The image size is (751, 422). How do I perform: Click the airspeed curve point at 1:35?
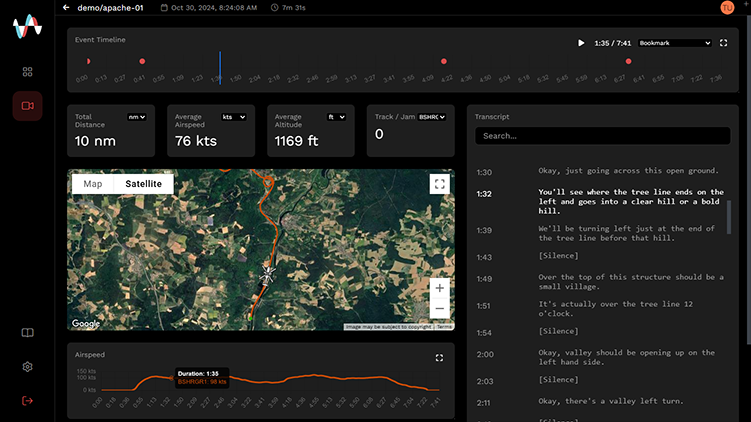pos(171,378)
